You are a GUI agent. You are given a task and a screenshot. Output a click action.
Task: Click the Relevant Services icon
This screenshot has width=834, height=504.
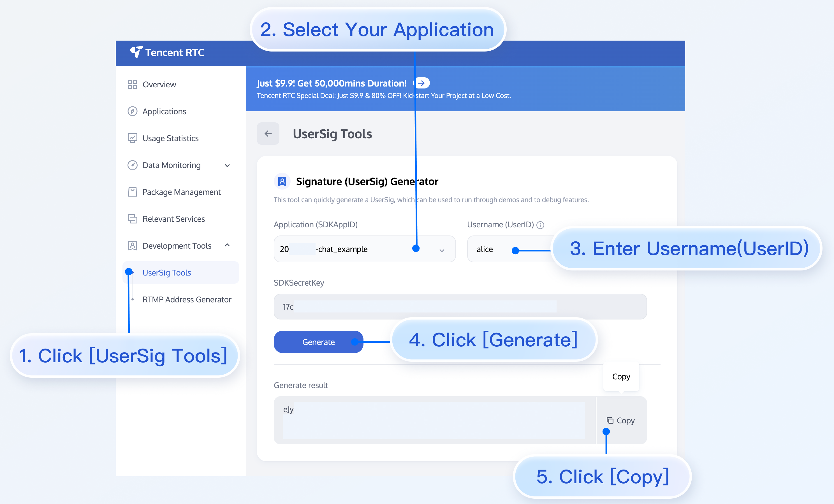[132, 219]
